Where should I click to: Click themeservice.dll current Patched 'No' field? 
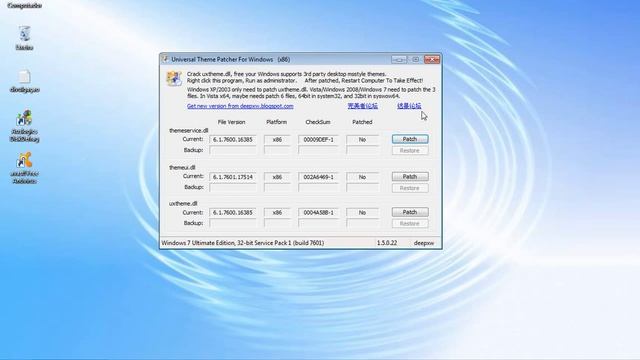pos(362,140)
